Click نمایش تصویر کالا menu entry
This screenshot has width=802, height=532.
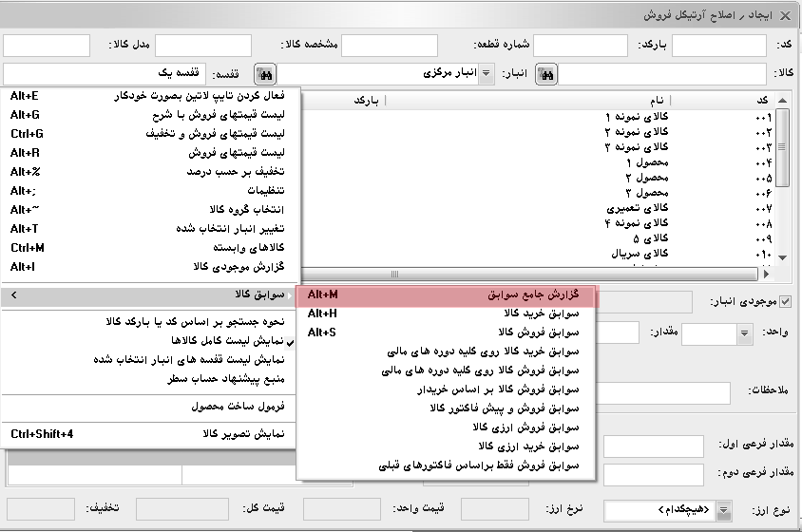pos(152,434)
